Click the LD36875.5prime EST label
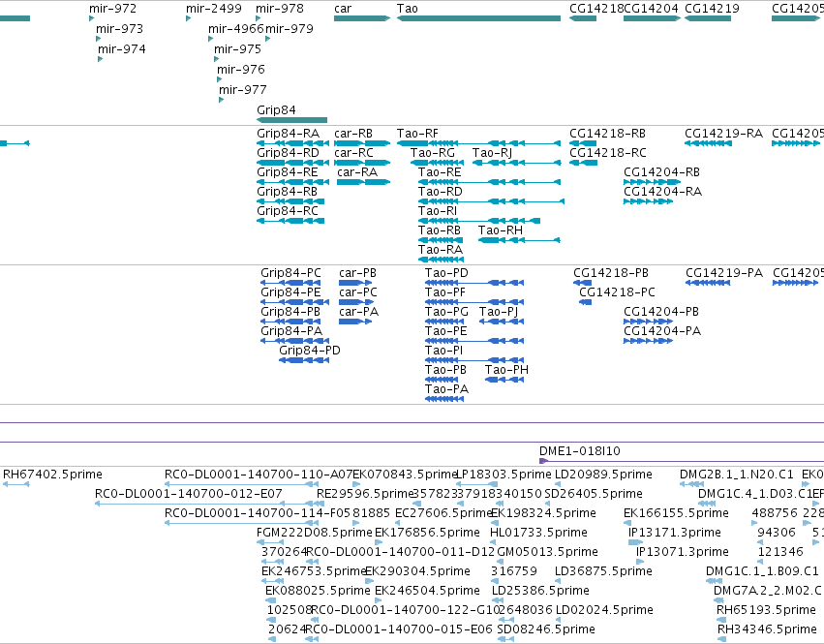Viewport: 824px width, 644px height. tap(603, 571)
